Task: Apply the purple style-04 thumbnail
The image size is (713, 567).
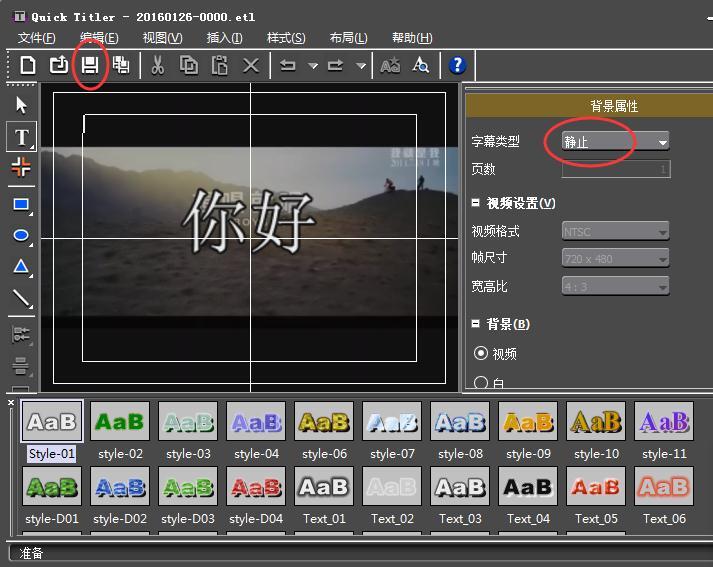Action: [256, 421]
